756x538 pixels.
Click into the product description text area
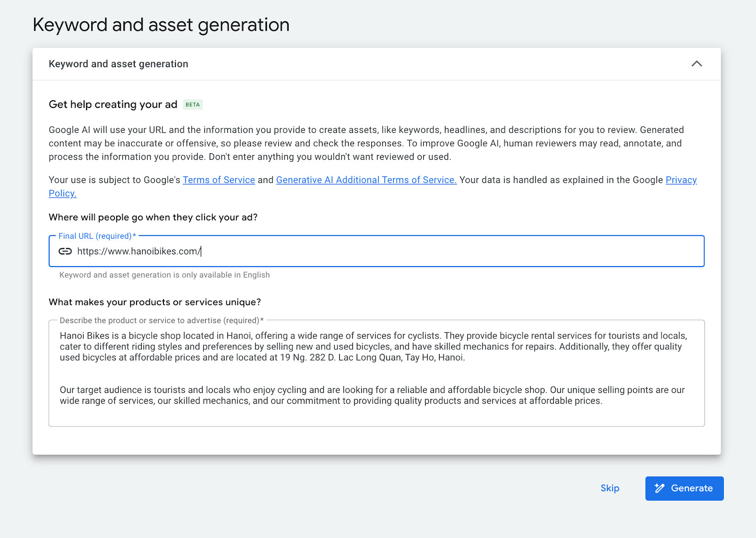[x=377, y=373]
